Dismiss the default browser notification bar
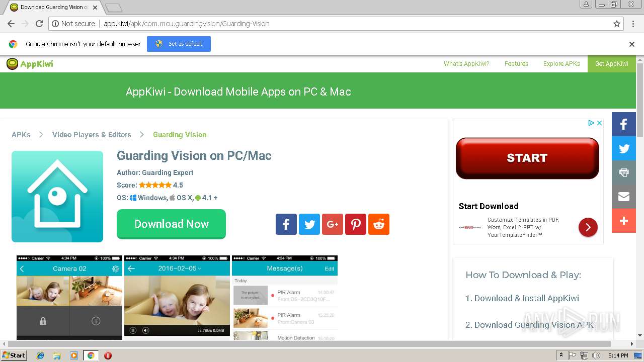Screen dimensions: 644x362 tap(632, 44)
